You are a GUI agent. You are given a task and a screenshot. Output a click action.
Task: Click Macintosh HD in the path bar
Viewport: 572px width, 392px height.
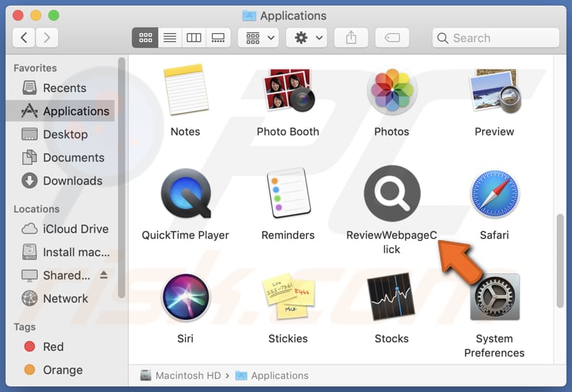180,375
